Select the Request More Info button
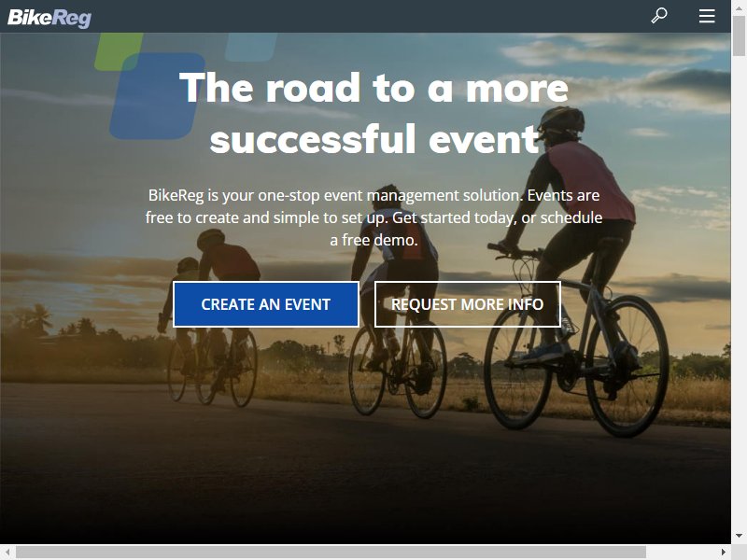The height and width of the screenshot is (560, 747). coord(468,304)
